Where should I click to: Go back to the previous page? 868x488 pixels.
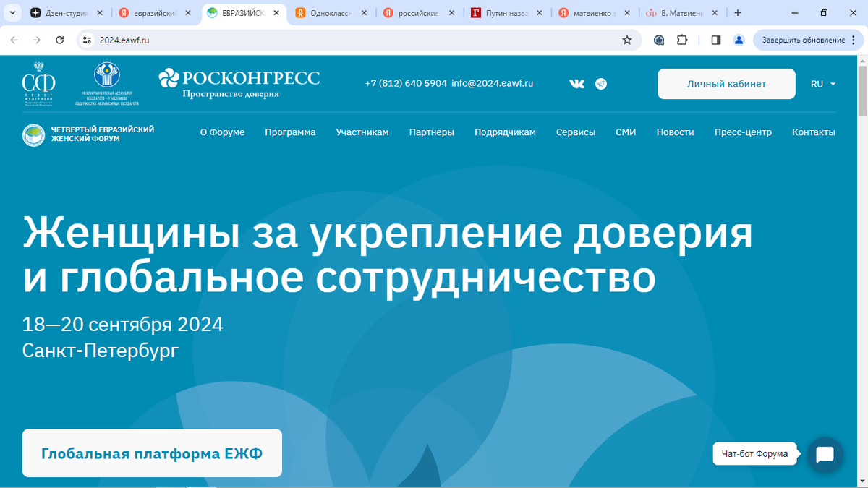tap(14, 40)
